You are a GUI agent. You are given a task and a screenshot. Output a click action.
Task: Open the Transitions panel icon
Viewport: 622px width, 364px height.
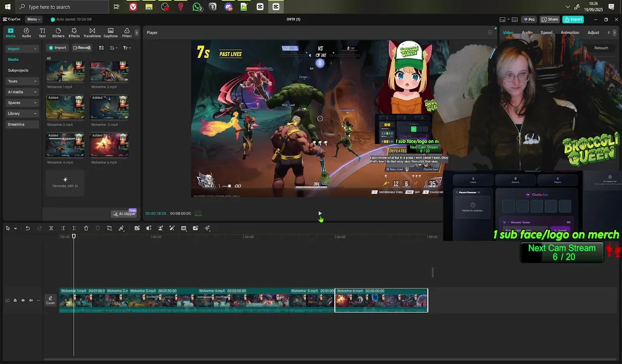(x=92, y=33)
